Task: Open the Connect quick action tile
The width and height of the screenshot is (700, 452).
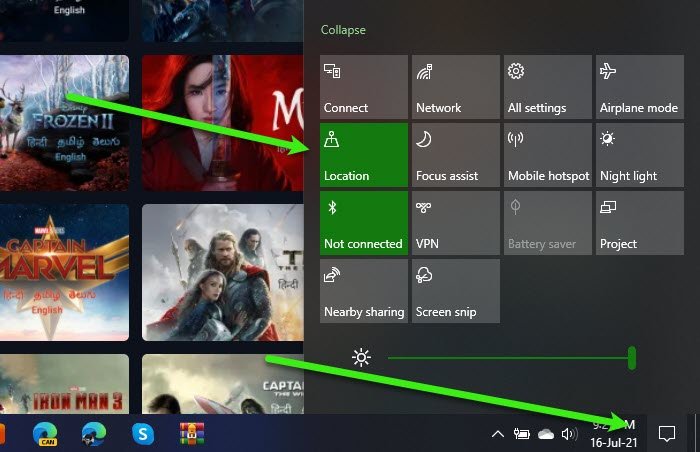Action: [x=364, y=87]
